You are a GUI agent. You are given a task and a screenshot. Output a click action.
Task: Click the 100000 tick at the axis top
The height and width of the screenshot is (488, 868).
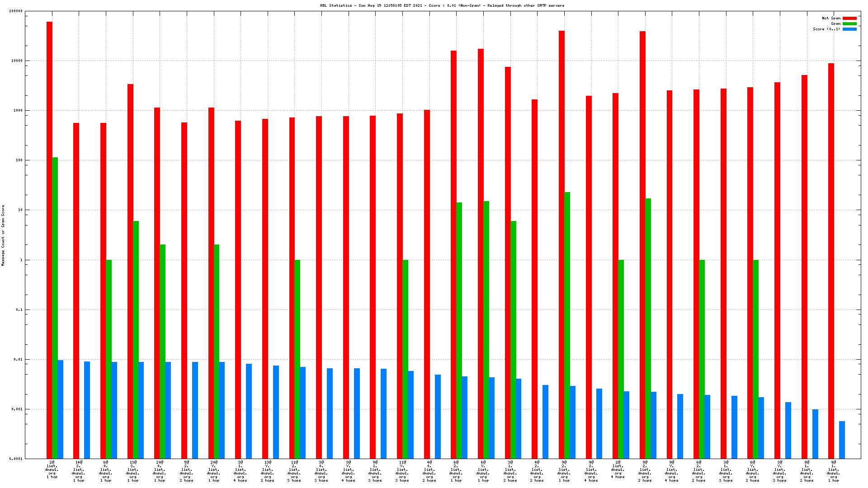pos(15,11)
